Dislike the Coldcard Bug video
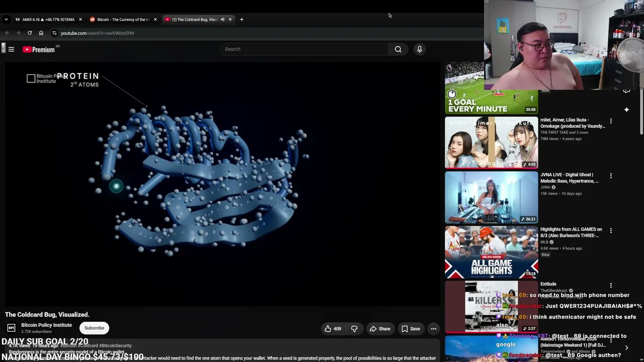This screenshot has height=362, width=644. point(354,329)
